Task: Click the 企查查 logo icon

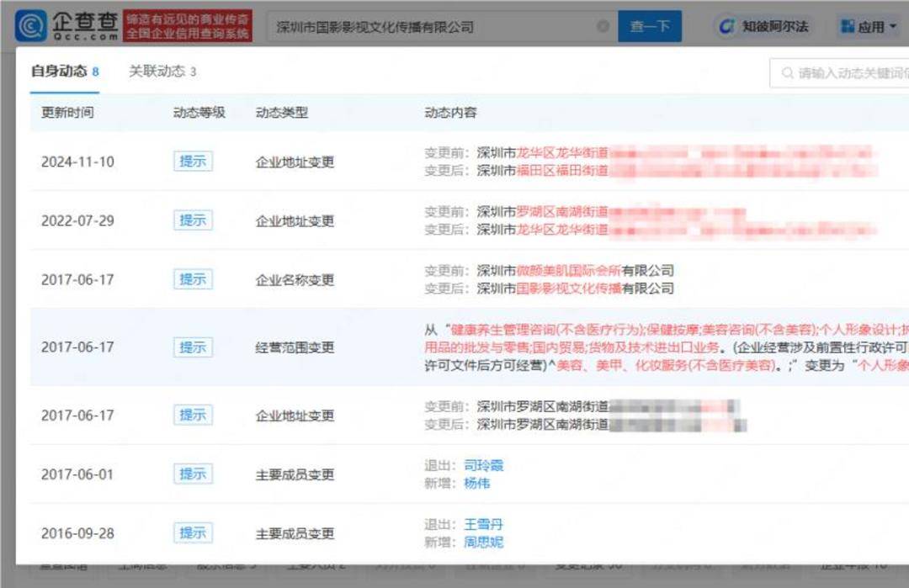Action: pos(31,26)
